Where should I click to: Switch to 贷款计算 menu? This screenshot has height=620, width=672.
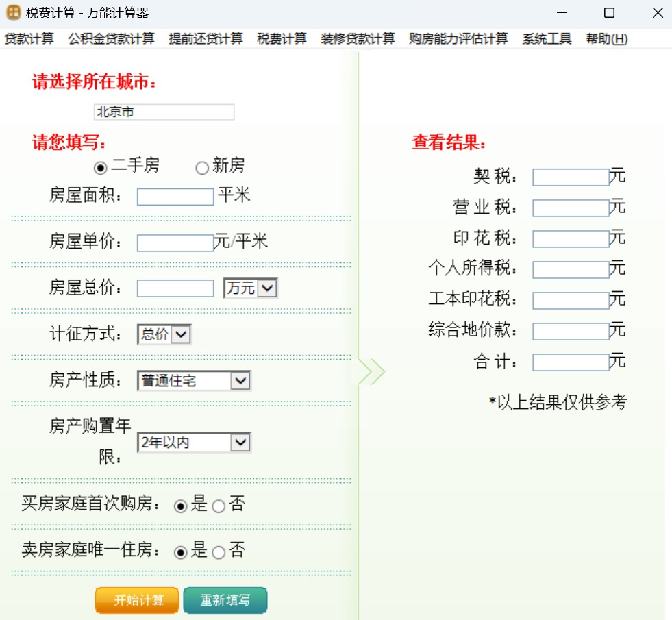(29, 39)
